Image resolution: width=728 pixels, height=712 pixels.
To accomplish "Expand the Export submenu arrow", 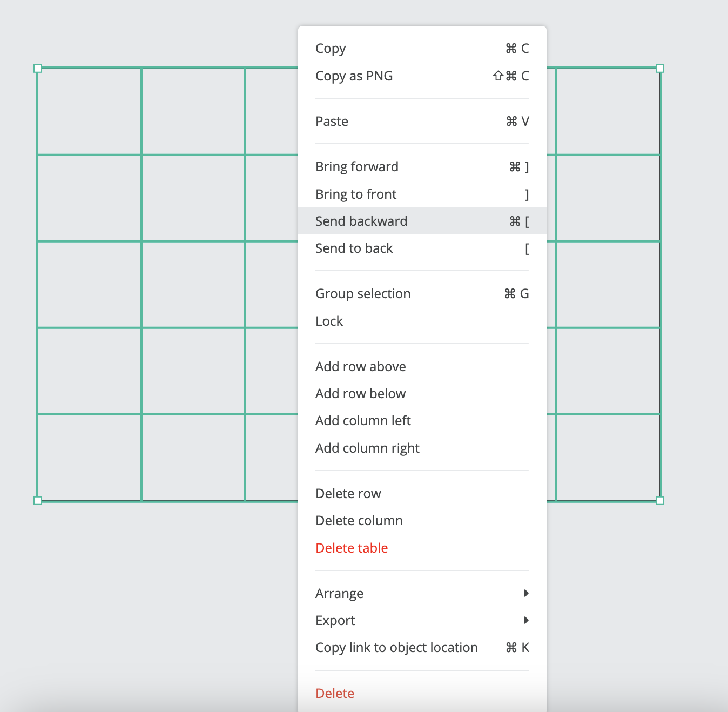I will [x=527, y=620].
